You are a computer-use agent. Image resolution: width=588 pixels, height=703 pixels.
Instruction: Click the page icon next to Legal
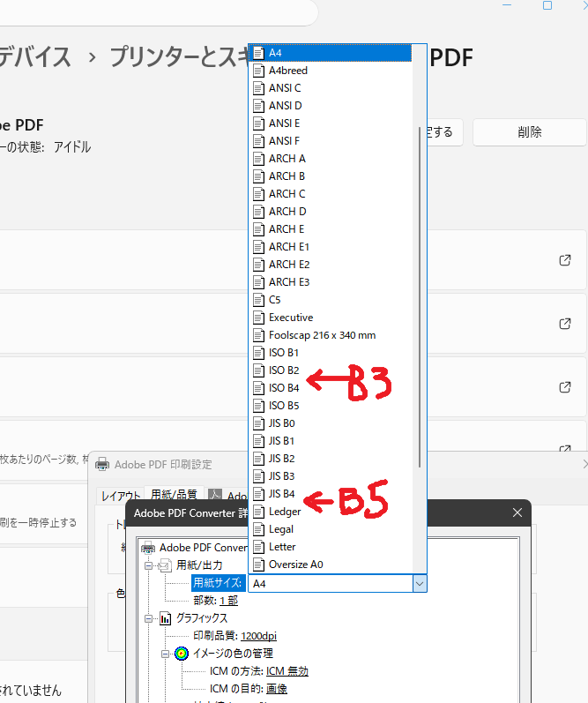[x=258, y=529]
